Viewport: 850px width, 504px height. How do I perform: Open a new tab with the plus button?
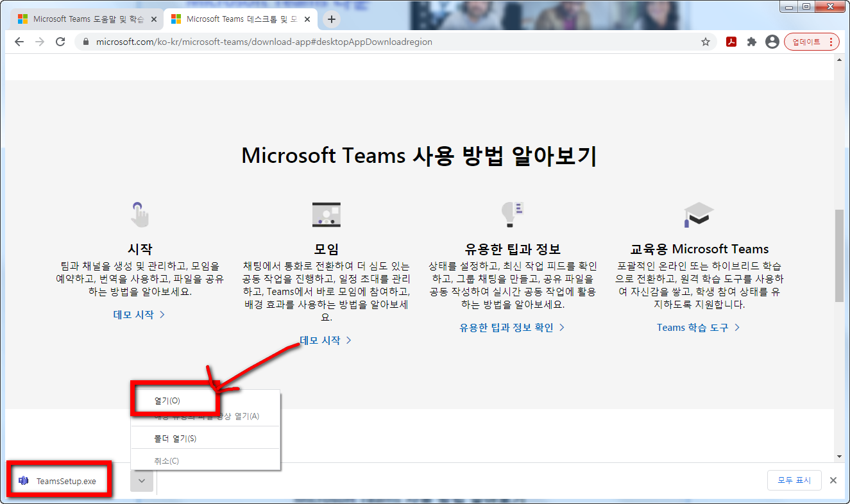332,19
